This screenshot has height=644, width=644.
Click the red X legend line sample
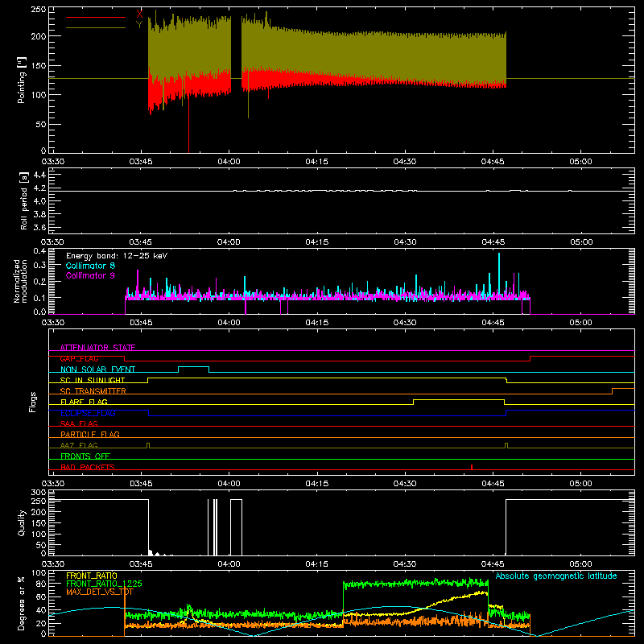click(x=96, y=17)
